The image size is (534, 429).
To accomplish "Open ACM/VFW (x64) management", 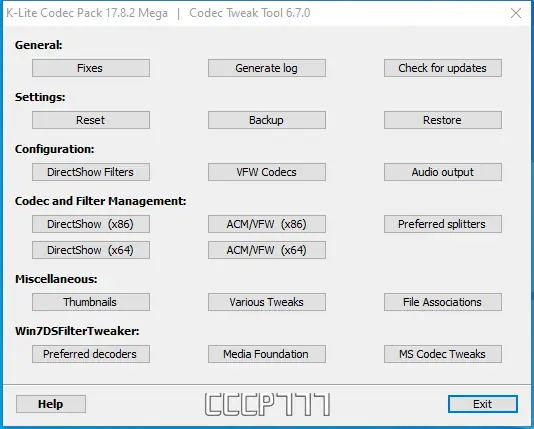I will (x=267, y=250).
